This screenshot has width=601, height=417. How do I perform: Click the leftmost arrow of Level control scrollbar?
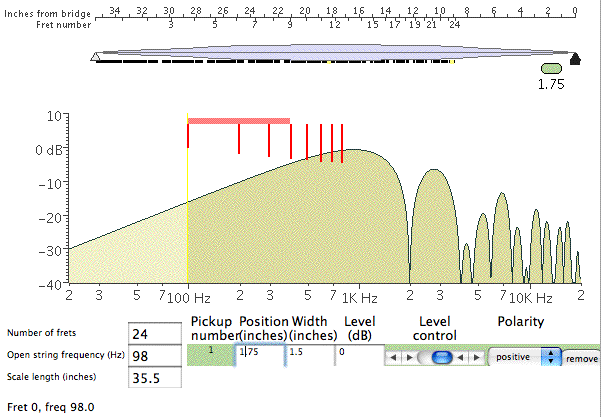(x=393, y=357)
